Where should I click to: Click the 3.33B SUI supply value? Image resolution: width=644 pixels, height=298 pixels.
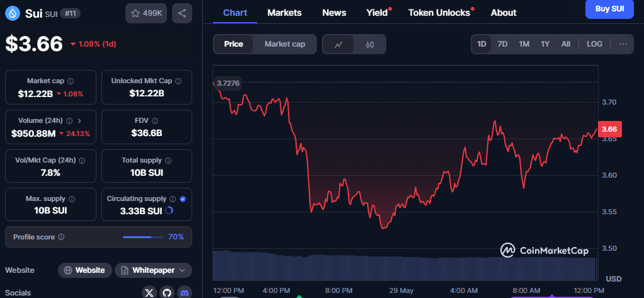[x=141, y=212]
